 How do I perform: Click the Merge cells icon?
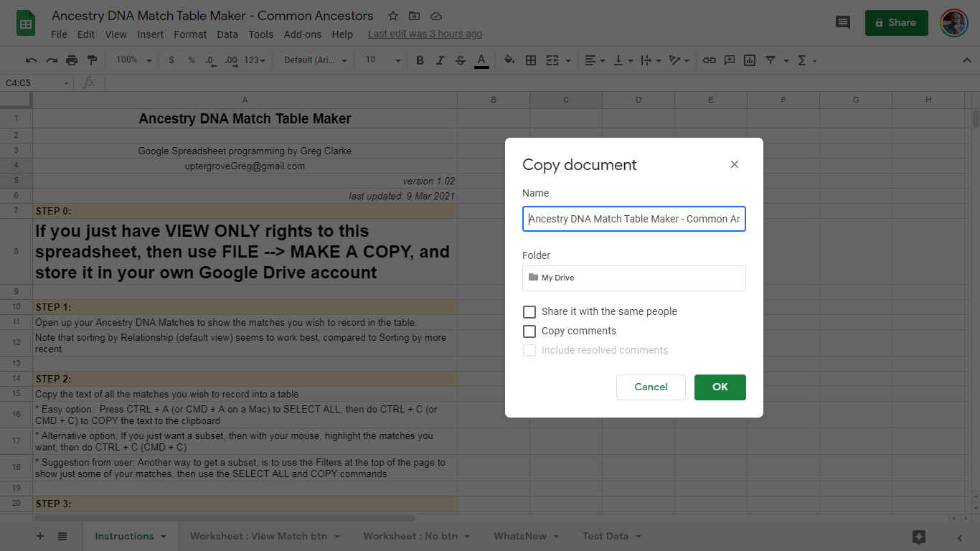click(552, 60)
